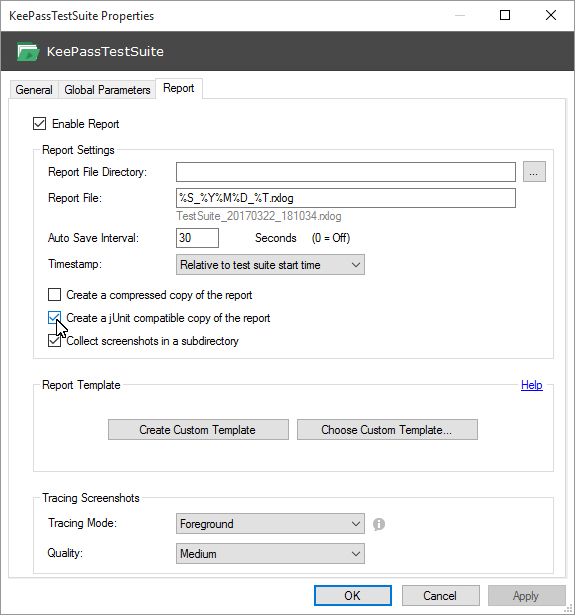The width and height of the screenshot is (575, 615).
Task: Open the Help link in Report Template
Action: tap(531, 385)
